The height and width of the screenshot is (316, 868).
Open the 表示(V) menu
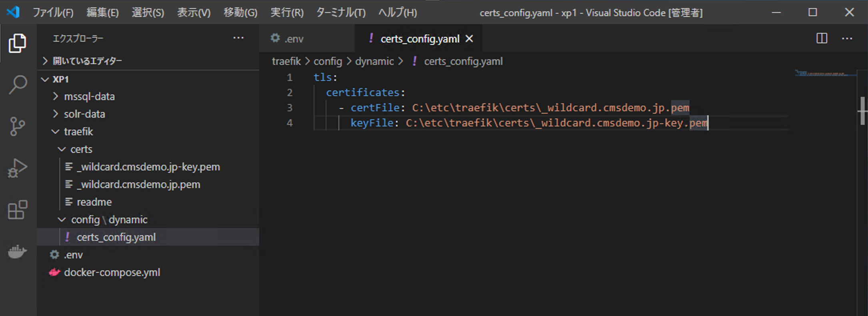(194, 12)
